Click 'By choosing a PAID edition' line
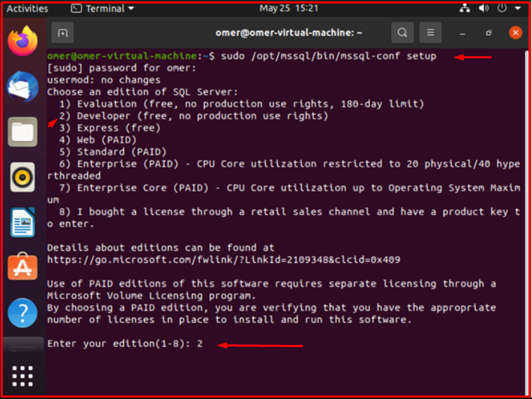Viewport: 532px width, 399px height. point(272,308)
